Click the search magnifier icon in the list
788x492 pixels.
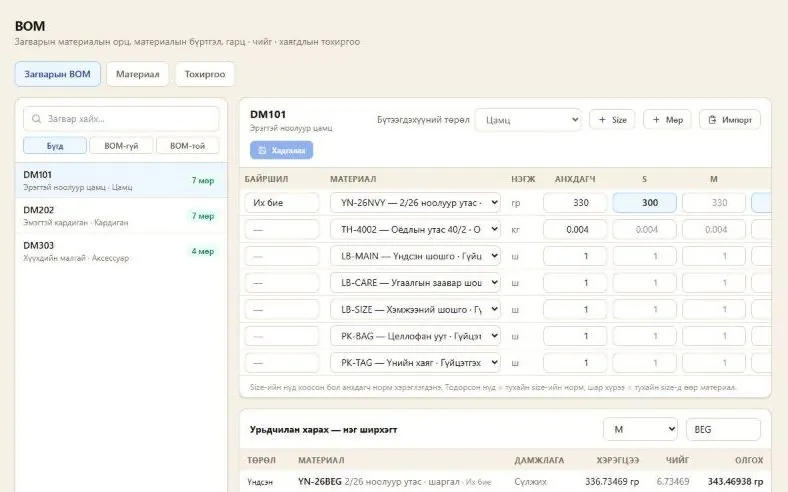pyautogui.click(x=36, y=119)
